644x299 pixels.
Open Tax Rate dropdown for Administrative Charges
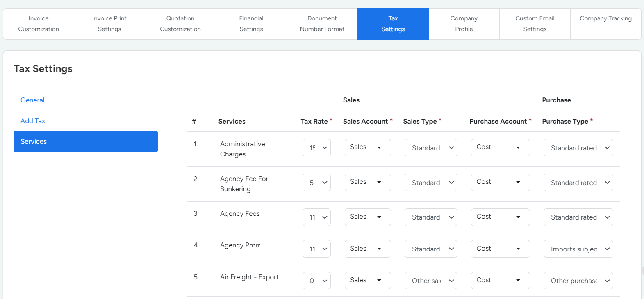point(316,148)
